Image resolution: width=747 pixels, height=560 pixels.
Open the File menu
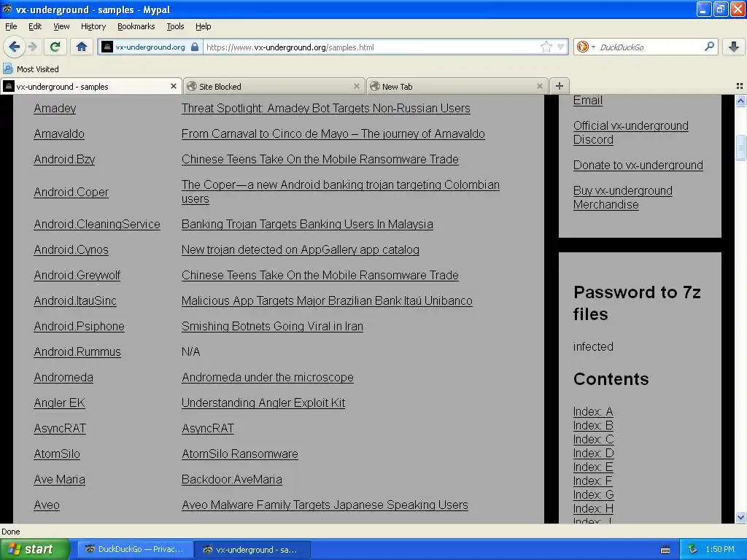(x=11, y=26)
